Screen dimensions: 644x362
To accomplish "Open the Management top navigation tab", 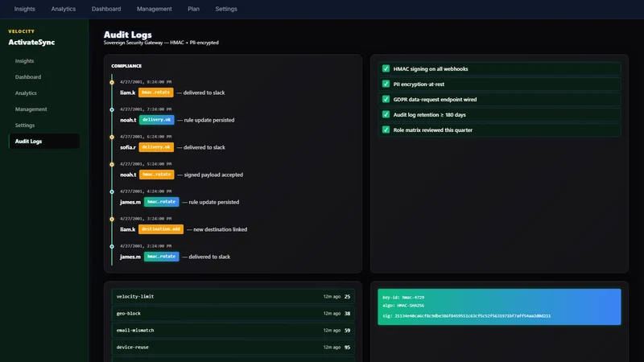I will pos(155,9).
